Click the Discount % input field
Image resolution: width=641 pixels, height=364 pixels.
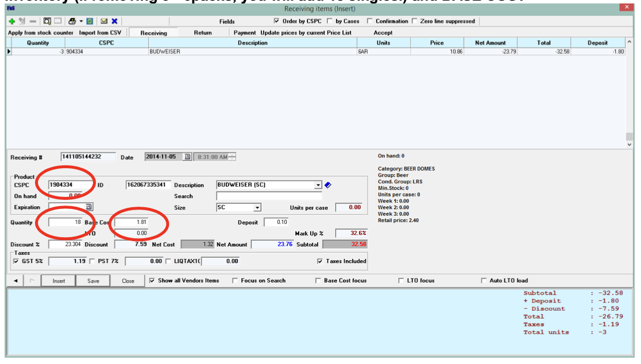65,245
